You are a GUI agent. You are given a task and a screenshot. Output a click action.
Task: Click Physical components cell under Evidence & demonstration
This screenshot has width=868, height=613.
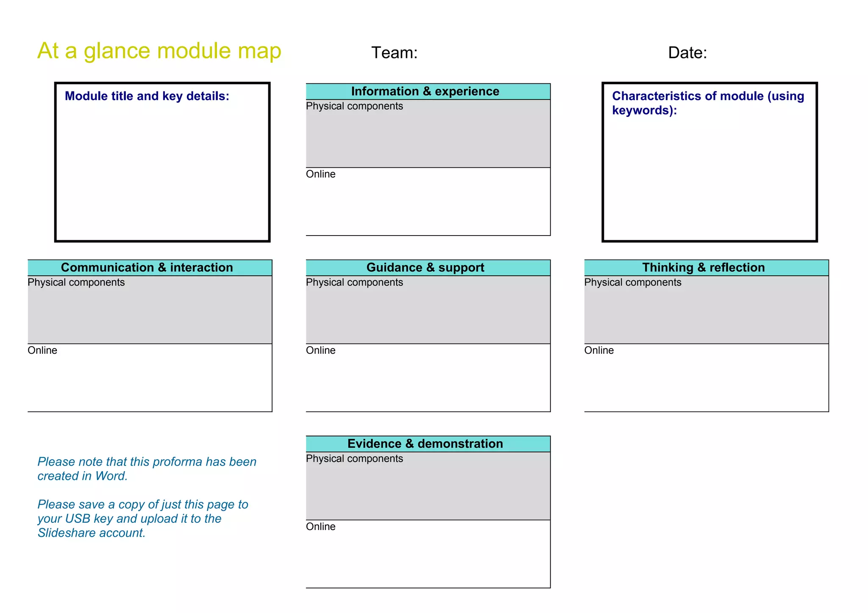pyautogui.click(x=428, y=488)
